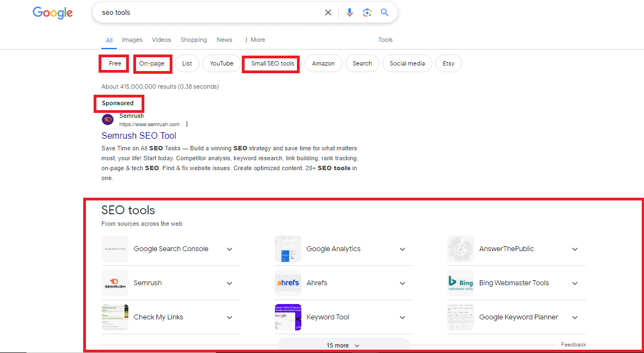Apply the Amazon filter chip
Viewport: 644px width, 353px height.
tap(323, 64)
